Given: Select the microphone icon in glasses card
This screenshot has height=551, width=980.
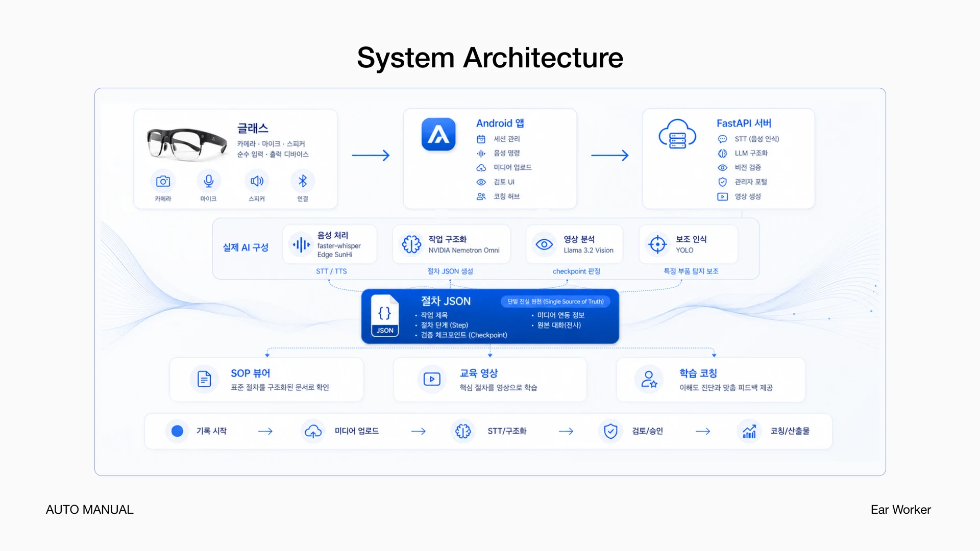Looking at the screenshot, I should click(209, 181).
